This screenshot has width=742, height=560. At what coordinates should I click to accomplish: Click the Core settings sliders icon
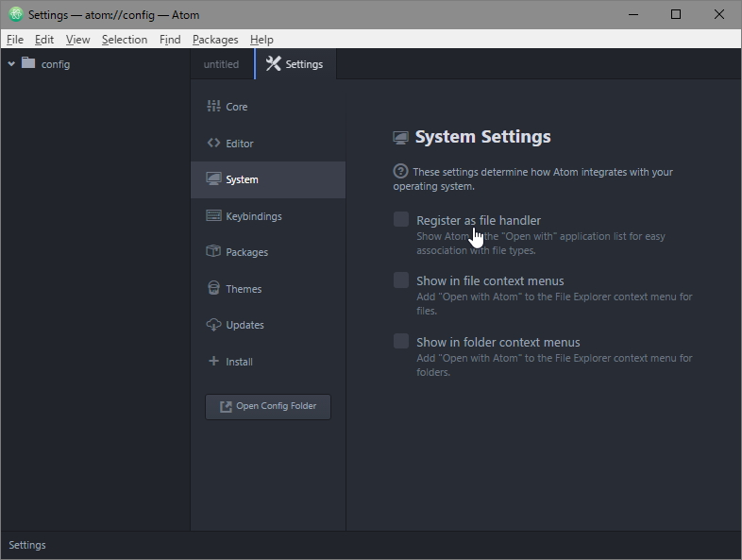point(213,107)
